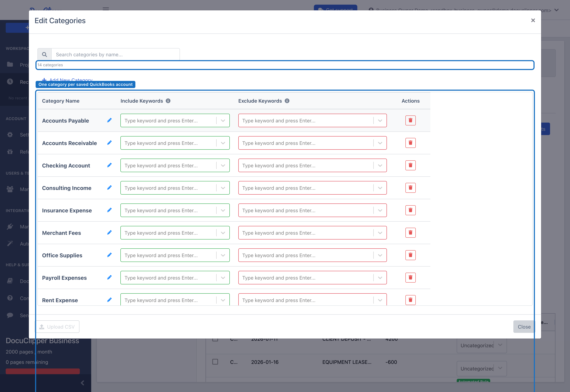Click the Consulting Income category name
Viewport: 570px width, 392px height.
[x=66, y=188]
